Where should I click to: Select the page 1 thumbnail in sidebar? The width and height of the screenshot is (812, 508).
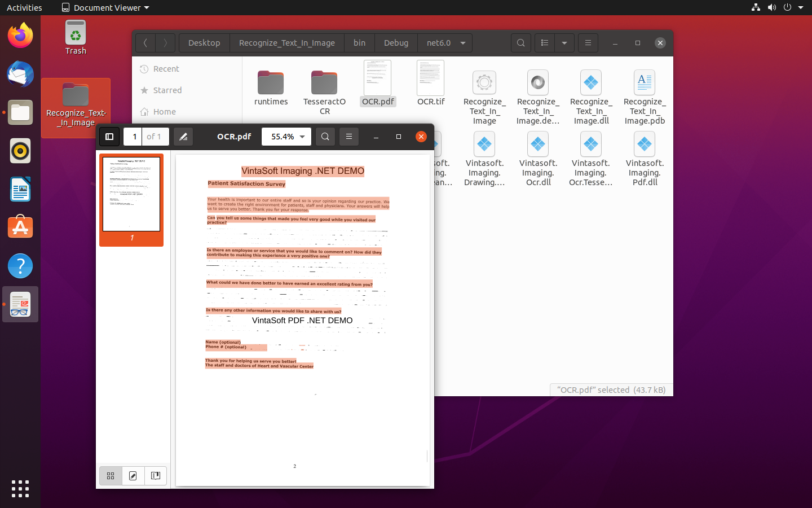pyautogui.click(x=131, y=195)
